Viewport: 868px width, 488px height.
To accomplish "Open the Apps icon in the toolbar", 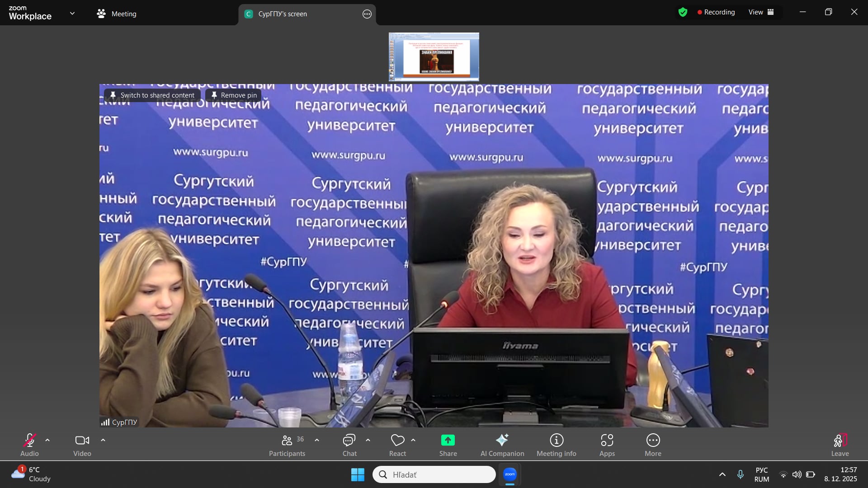I will (607, 440).
